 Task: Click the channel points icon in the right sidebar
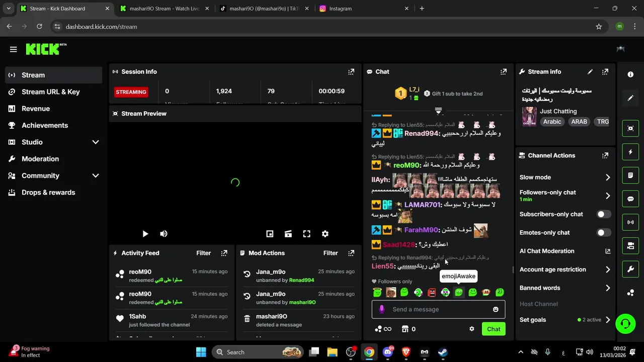630,293
